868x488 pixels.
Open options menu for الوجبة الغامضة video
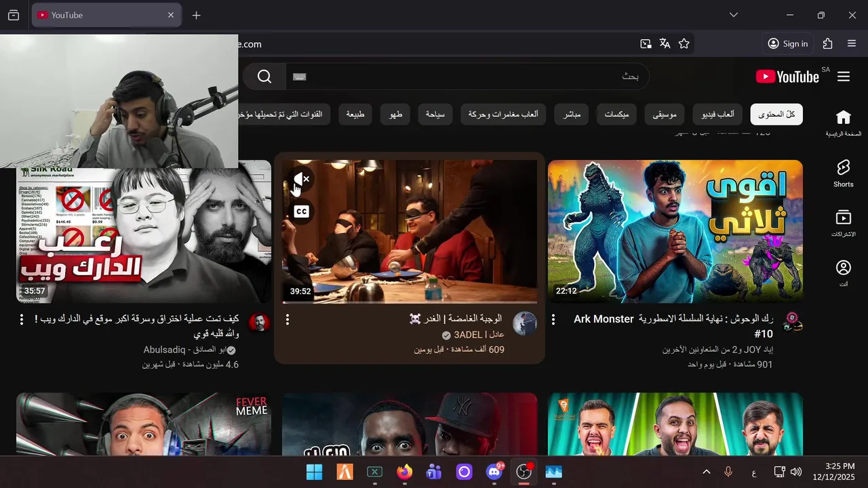point(288,319)
